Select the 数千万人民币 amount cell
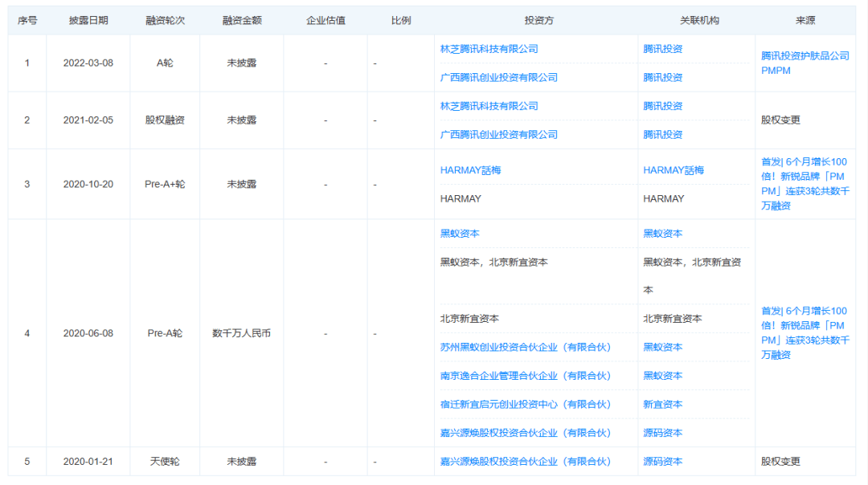The image size is (868, 485). [241, 333]
